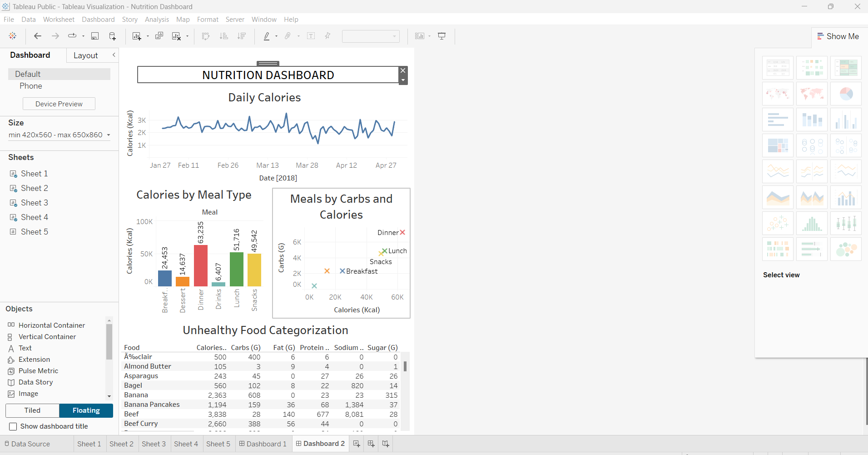Viewport: 868px width, 455px height.
Task: Enable Show dashboard title checkbox
Action: point(13,426)
